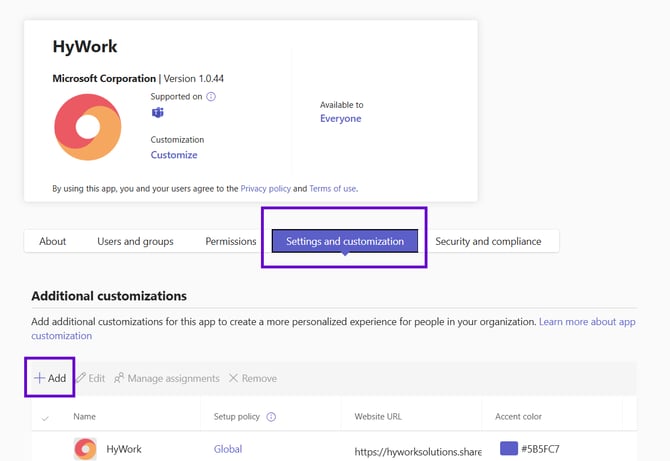Screen dimensions: 670x461
Task: Click the Add customization button
Action: point(50,378)
